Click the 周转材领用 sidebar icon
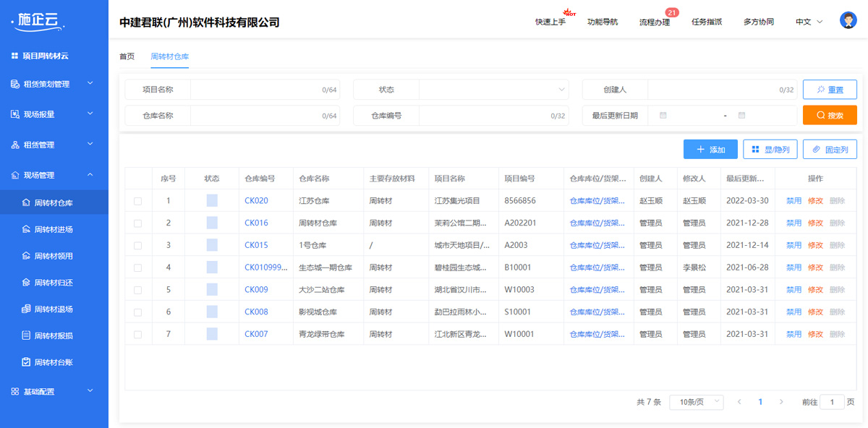 [x=26, y=256]
